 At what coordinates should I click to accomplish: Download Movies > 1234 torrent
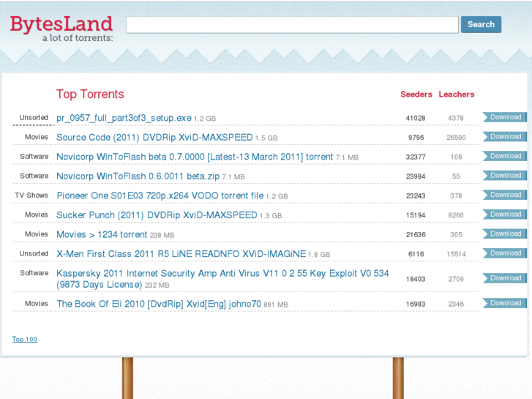pos(504,234)
